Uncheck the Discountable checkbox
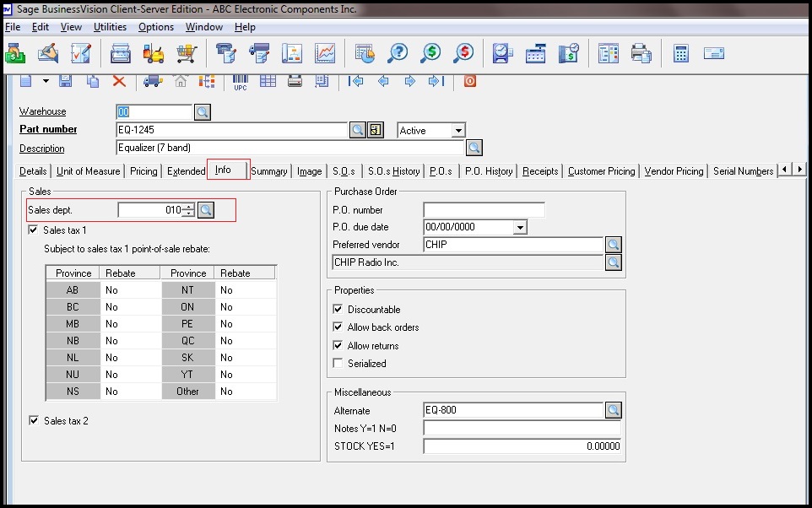The image size is (812, 508). 338,309
